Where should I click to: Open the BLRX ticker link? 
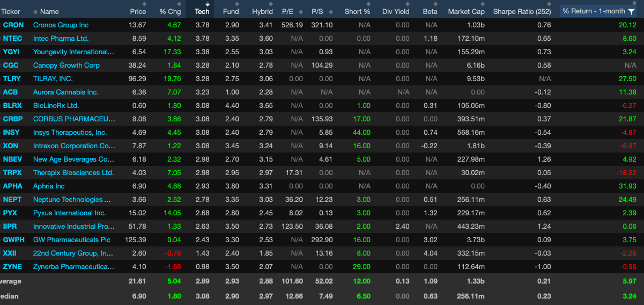coord(12,106)
